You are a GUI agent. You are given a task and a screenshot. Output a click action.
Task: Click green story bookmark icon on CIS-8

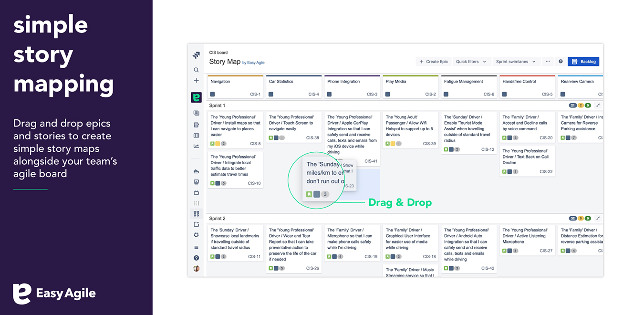(x=213, y=144)
